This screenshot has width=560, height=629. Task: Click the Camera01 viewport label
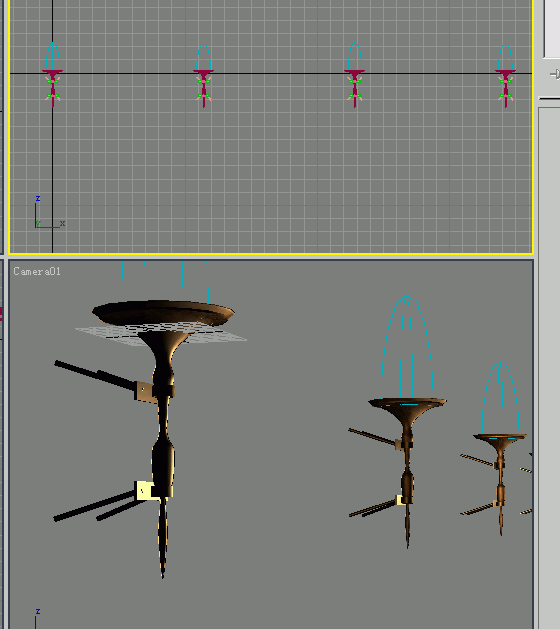pos(37,272)
